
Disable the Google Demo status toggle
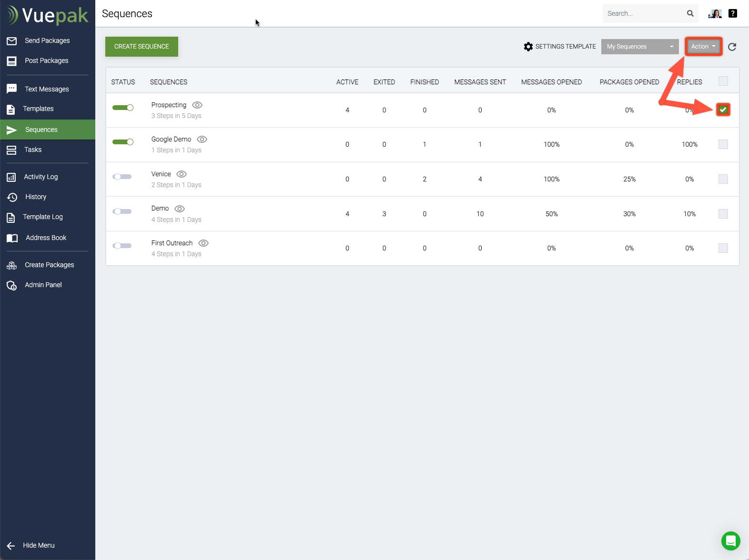pyautogui.click(x=123, y=142)
